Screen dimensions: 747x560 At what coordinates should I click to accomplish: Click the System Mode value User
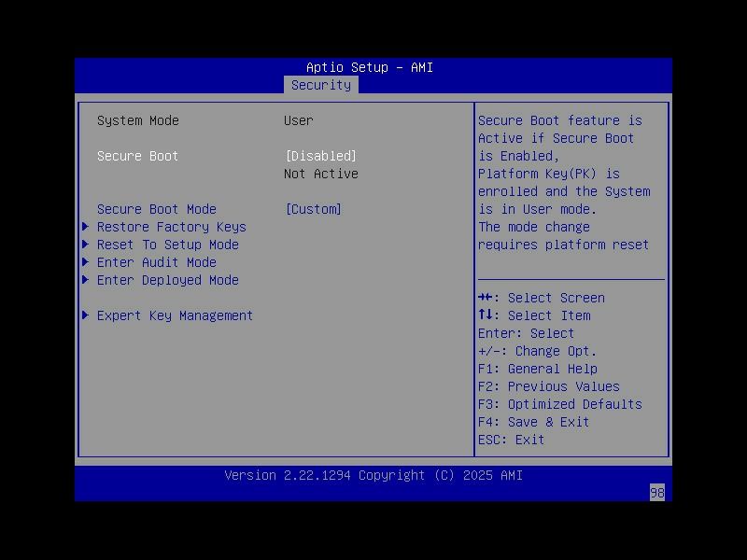pyautogui.click(x=298, y=120)
